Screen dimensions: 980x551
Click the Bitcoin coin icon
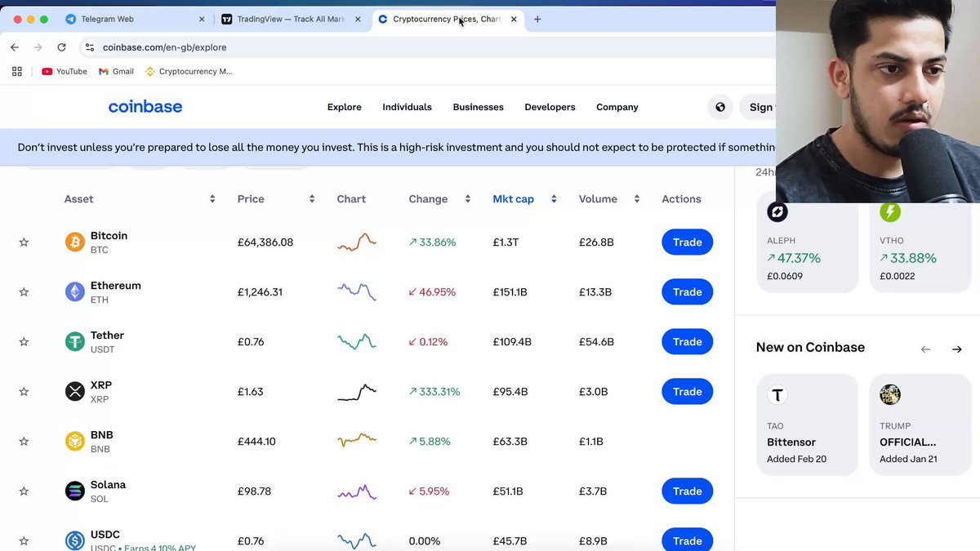click(75, 242)
